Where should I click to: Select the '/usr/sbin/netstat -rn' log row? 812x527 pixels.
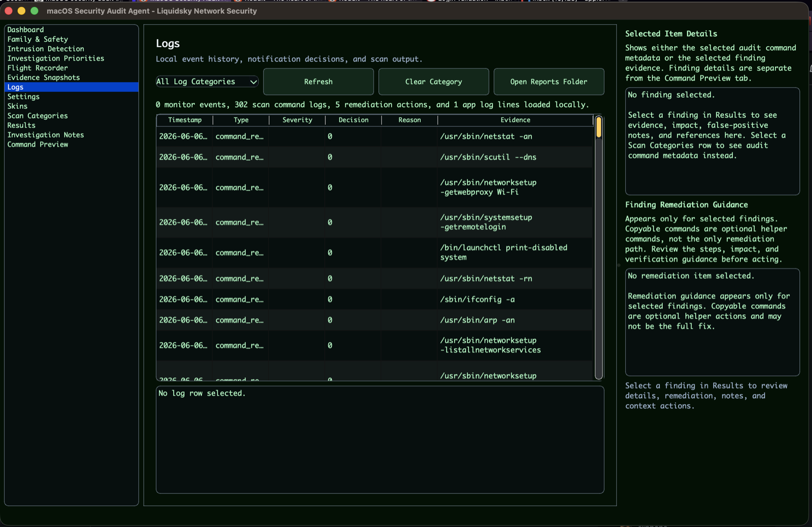(x=375, y=279)
